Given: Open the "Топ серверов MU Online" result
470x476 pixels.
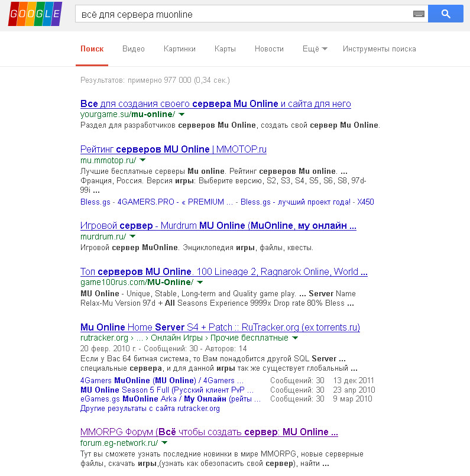Looking at the screenshot, I should [x=224, y=271].
